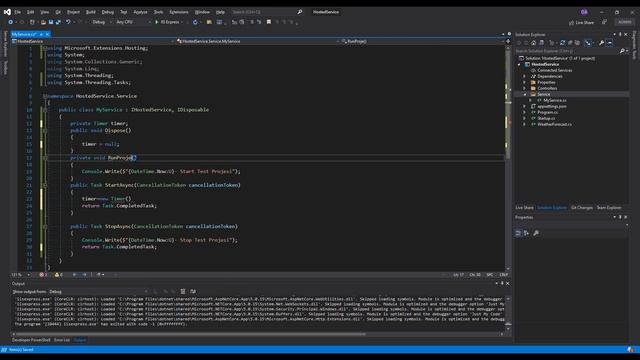Select Connected Services in Solution Explorer

pos(554,70)
